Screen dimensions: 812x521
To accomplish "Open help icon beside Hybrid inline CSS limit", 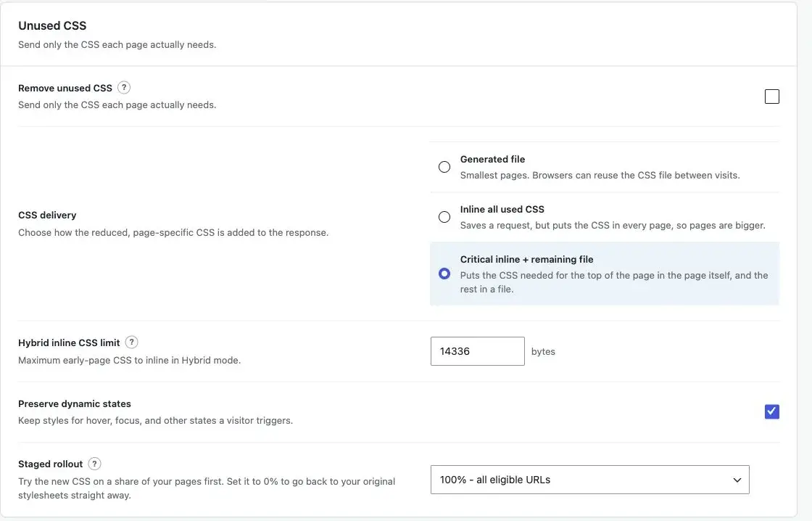I will coord(131,342).
